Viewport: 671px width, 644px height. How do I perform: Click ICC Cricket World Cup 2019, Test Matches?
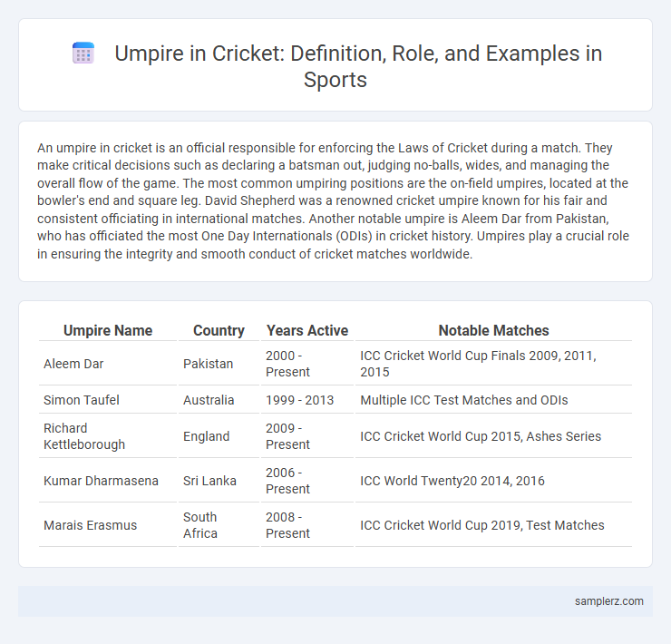pos(493,525)
